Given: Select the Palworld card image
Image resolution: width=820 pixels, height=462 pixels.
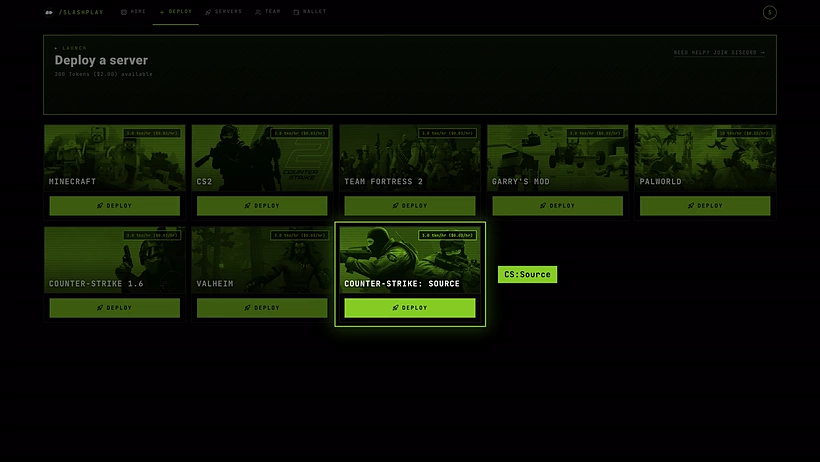Looking at the screenshot, I should (x=705, y=158).
